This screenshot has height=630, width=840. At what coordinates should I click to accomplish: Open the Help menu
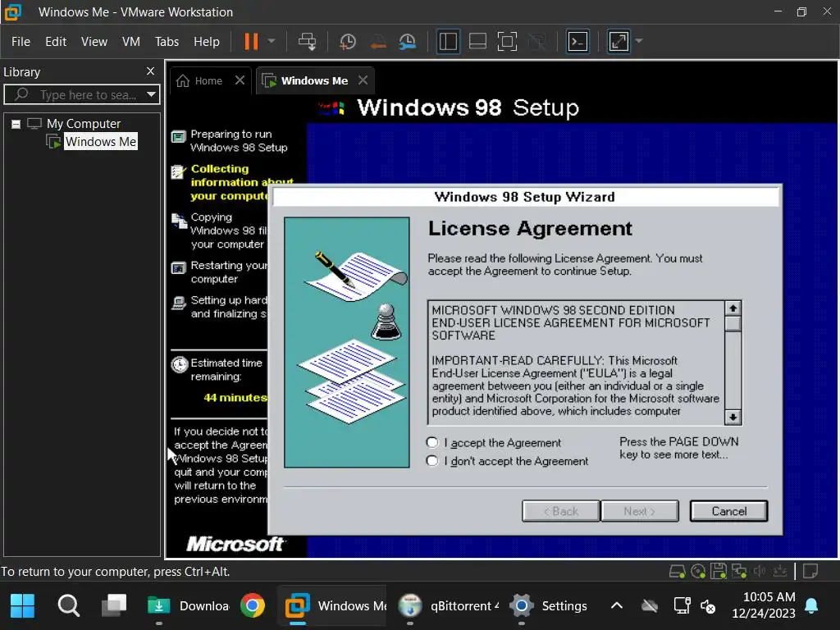pyautogui.click(x=206, y=41)
